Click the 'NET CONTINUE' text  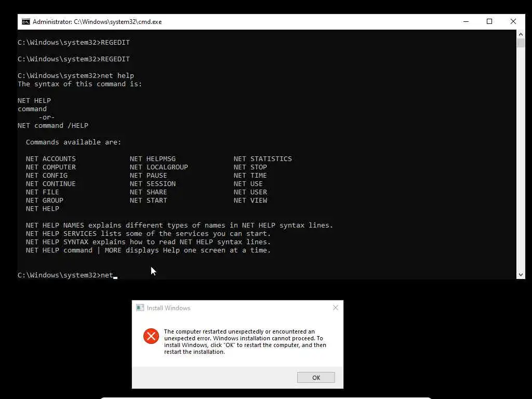(x=51, y=184)
